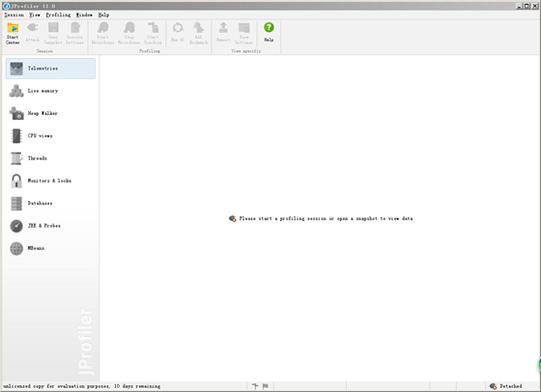Maximize the JProfiler window
This screenshot has width=541, height=392.
(x=527, y=6)
